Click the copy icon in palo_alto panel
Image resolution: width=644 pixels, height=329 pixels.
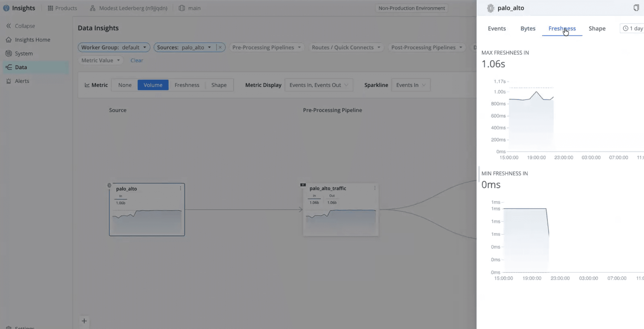[x=636, y=8]
